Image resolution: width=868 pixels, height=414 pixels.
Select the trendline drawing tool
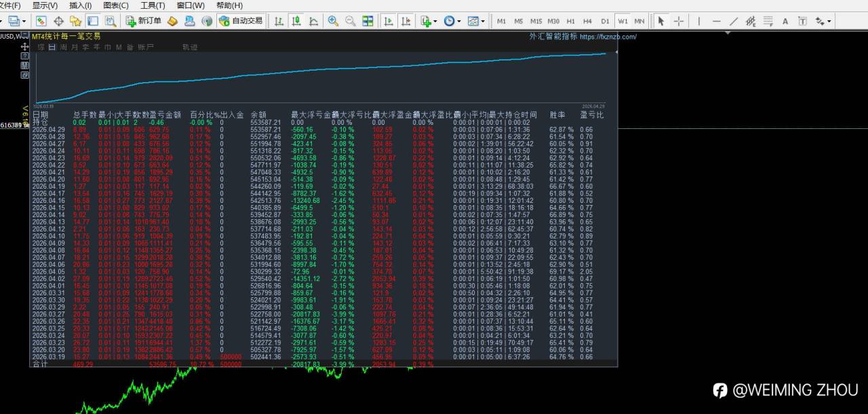coord(733,21)
